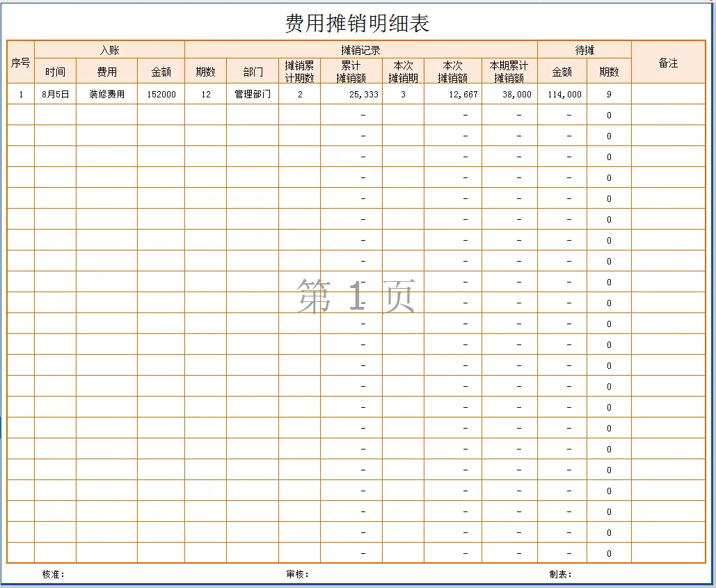Image resolution: width=716 pixels, height=588 pixels.
Task: Click the 摊销累计期数 column header
Action: [x=299, y=71]
